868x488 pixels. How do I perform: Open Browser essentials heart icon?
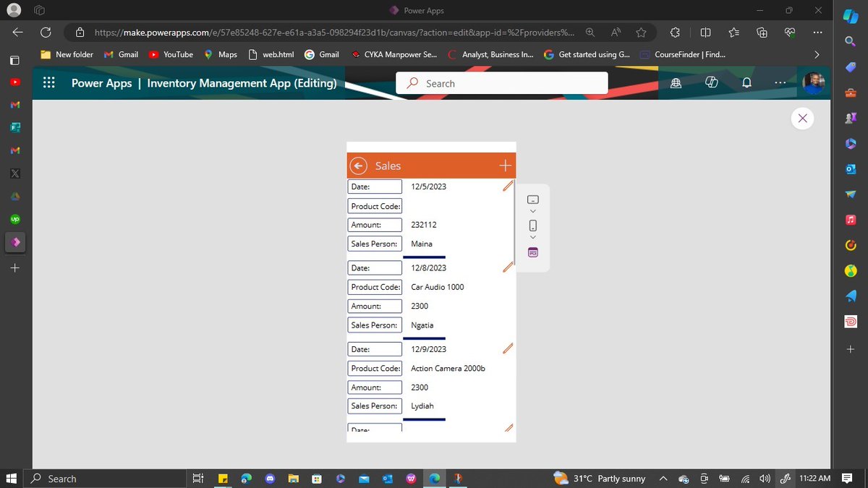790,32
